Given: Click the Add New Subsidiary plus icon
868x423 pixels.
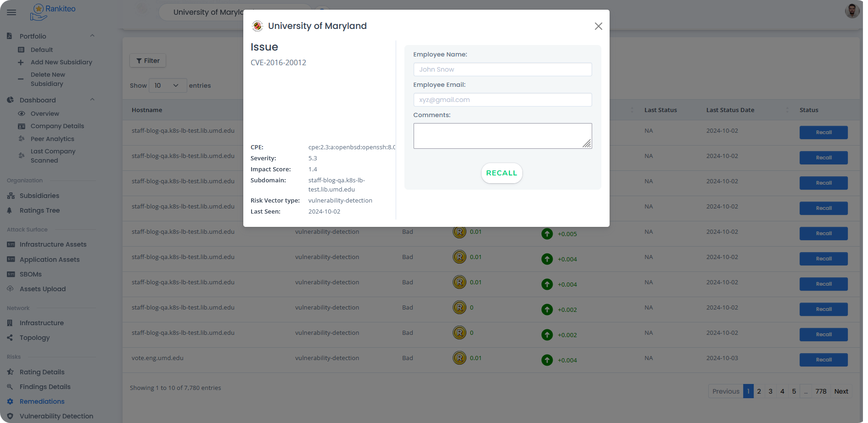Looking at the screenshot, I should [21, 62].
